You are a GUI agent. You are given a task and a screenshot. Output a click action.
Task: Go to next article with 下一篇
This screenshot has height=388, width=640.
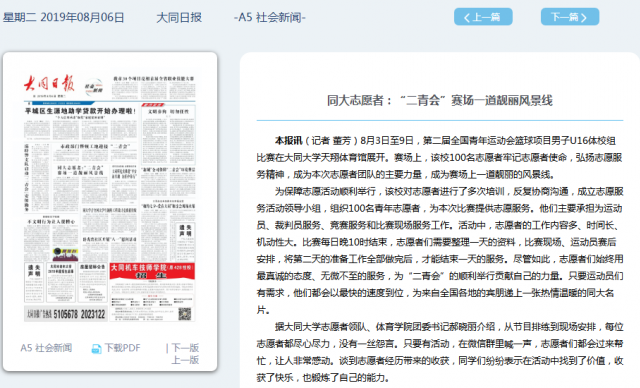point(570,17)
